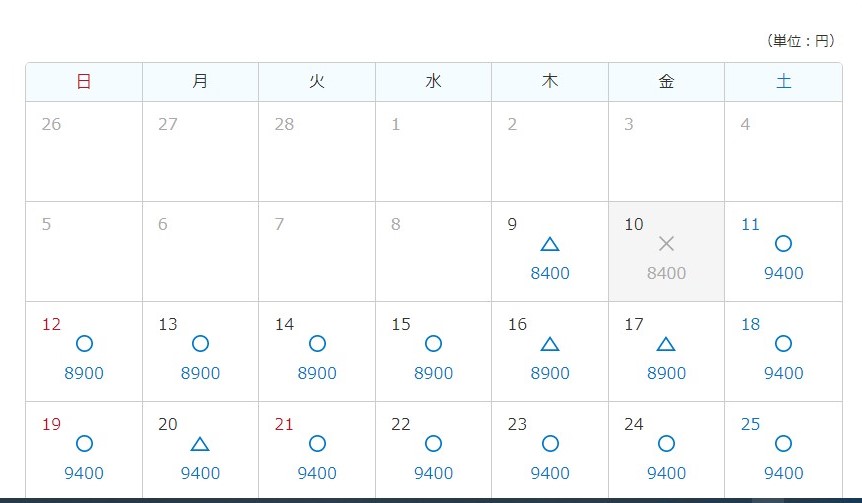Choose the 23rd date cell
The height and width of the screenshot is (503, 862).
tap(550, 449)
